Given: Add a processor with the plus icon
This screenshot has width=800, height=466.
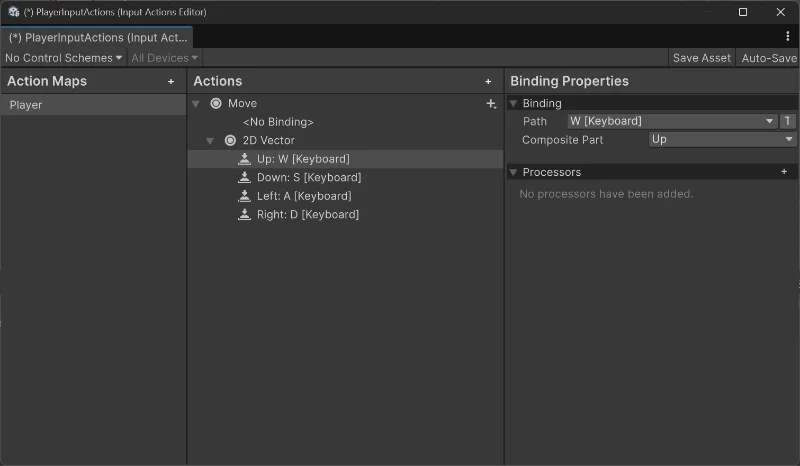Looking at the screenshot, I should 784,172.
